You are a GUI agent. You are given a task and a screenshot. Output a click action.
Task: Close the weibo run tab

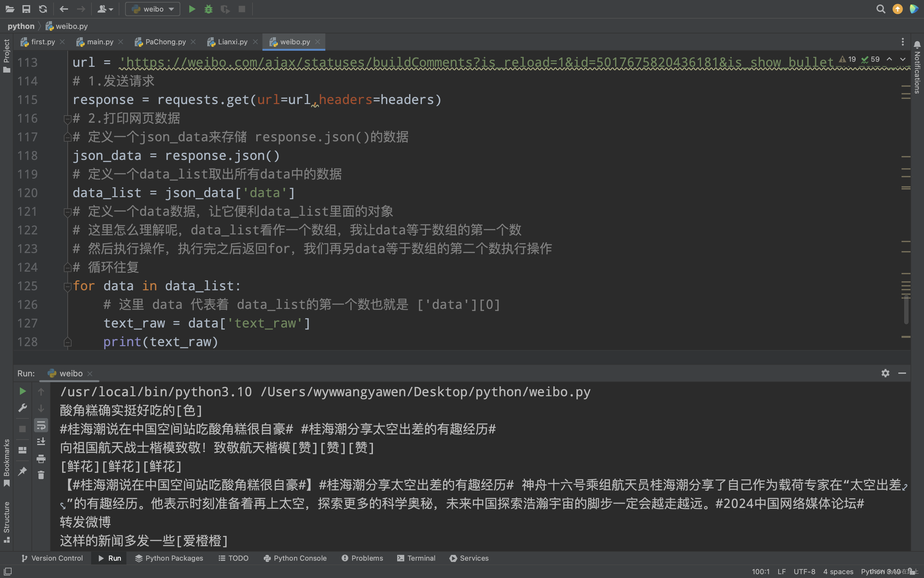tap(90, 373)
